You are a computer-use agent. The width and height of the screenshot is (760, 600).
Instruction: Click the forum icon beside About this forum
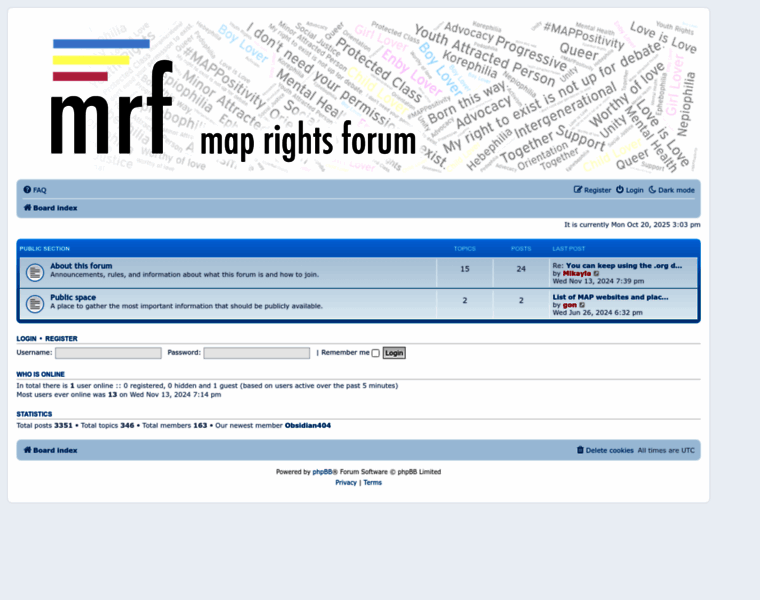34,270
